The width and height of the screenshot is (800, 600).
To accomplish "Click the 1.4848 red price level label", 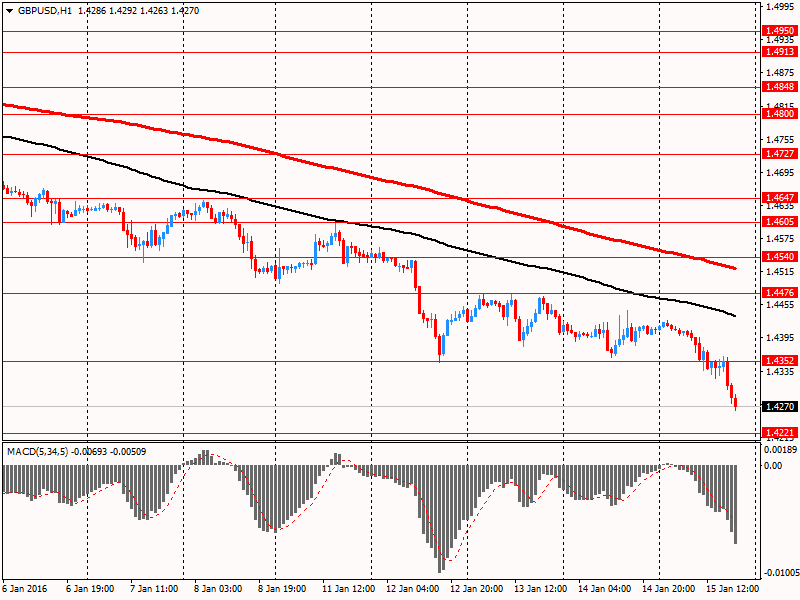I will [780, 87].
